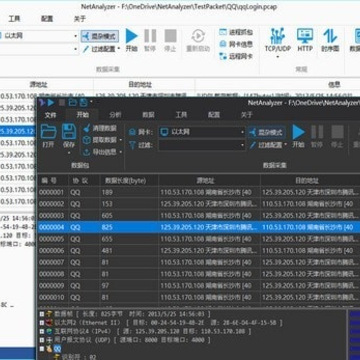The width and height of the screenshot is (360, 360).
Task: Switch to the 关于 tab in dark window
Action: [x=247, y=115]
